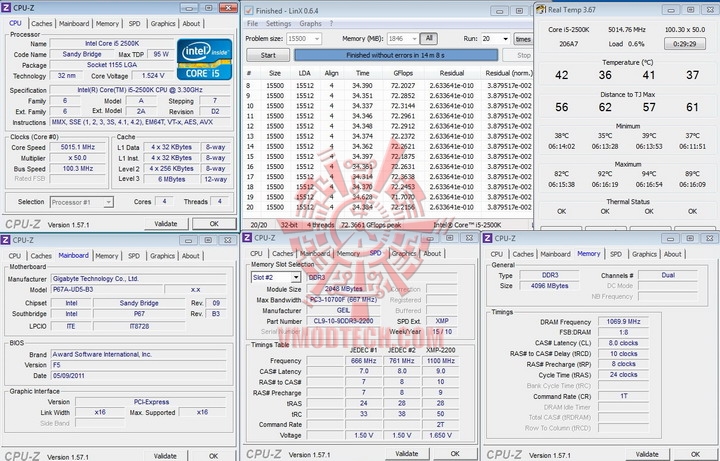
Task: Switch to About tab in top-left CPU-Z window
Action: tap(191, 23)
